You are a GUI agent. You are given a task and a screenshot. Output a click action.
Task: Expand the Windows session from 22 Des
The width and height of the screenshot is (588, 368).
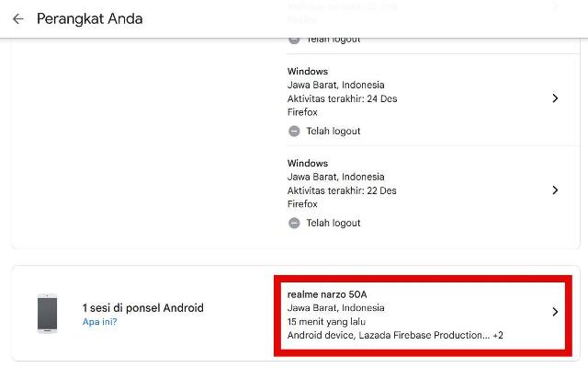[431, 192]
